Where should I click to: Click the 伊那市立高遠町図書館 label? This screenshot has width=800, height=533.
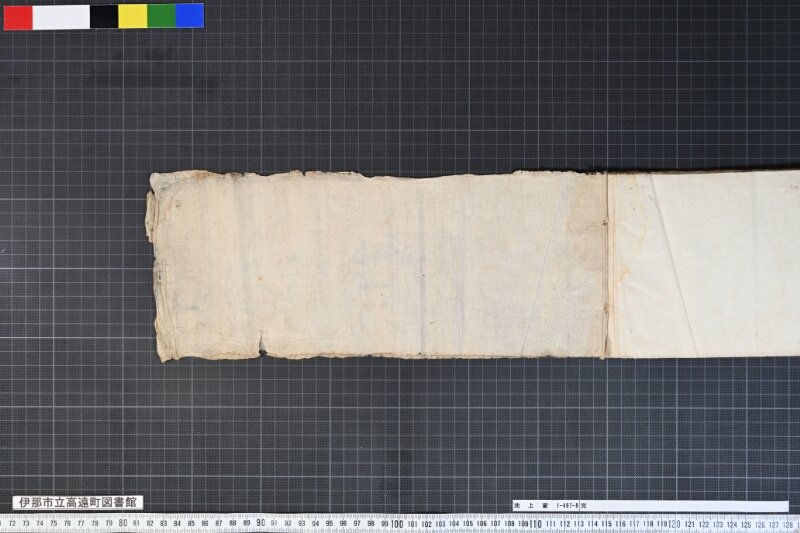point(78,502)
